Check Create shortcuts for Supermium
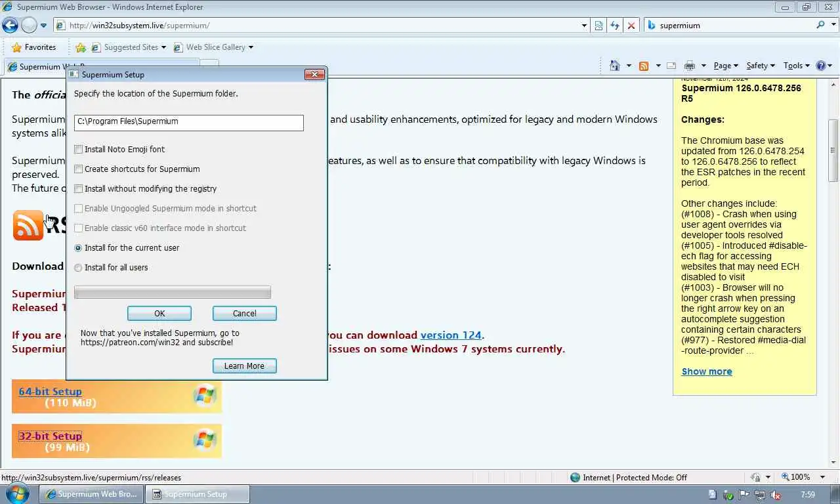 [x=79, y=169]
